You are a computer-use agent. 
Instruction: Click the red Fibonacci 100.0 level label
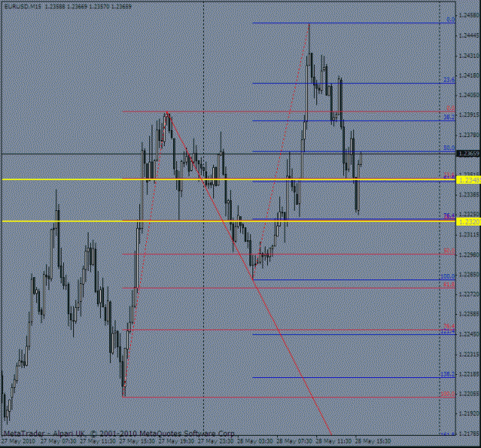(x=448, y=394)
